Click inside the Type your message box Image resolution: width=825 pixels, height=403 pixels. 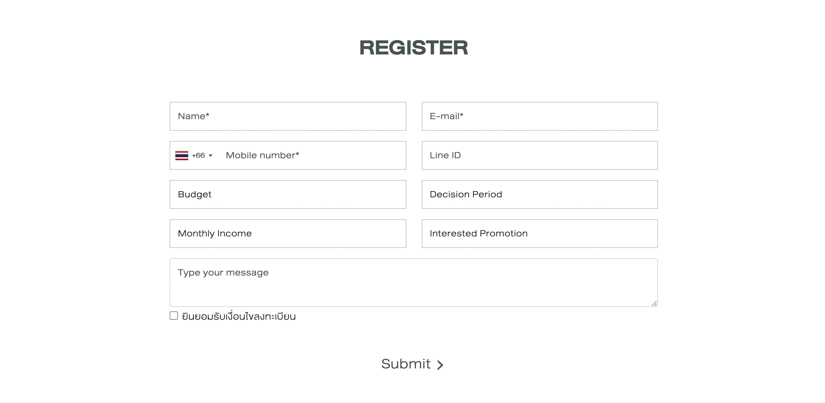[x=414, y=283]
